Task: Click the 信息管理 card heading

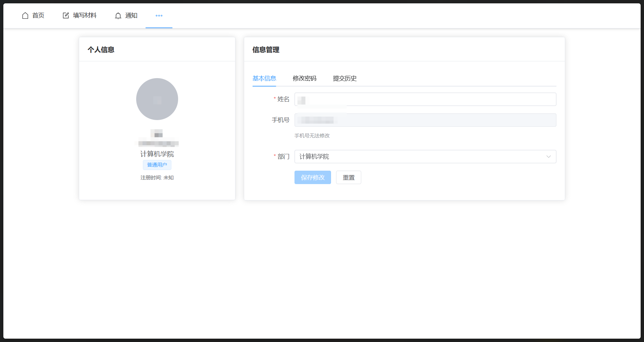Action: click(x=266, y=50)
